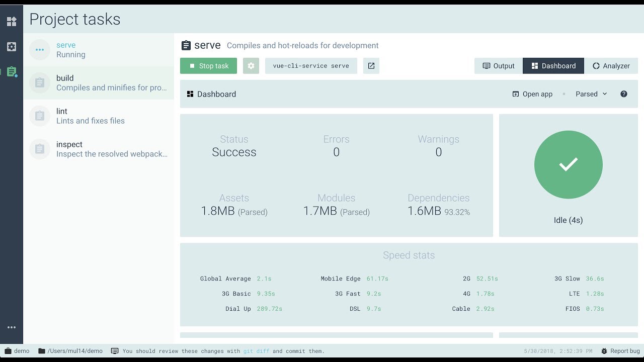
Task: Click the Report bug icon in status bar
Action: click(604, 351)
